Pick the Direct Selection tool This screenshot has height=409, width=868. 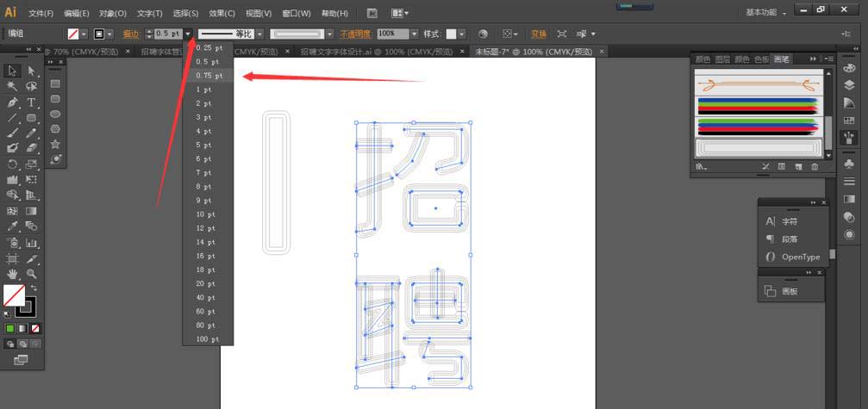coord(31,71)
